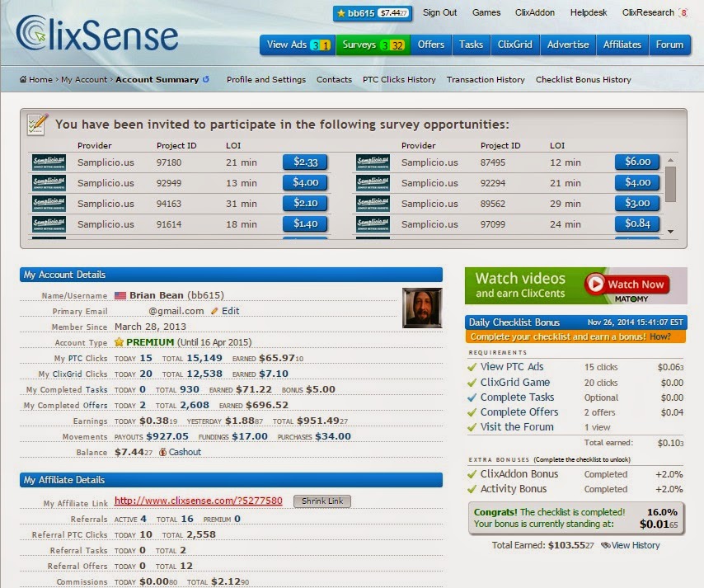Click the survey list scrollbar thumb

[670, 185]
